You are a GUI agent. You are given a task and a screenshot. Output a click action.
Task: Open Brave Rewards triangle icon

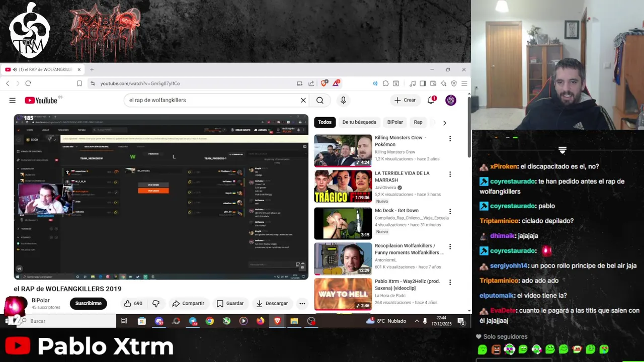pyautogui.click(x=336, y=83)
